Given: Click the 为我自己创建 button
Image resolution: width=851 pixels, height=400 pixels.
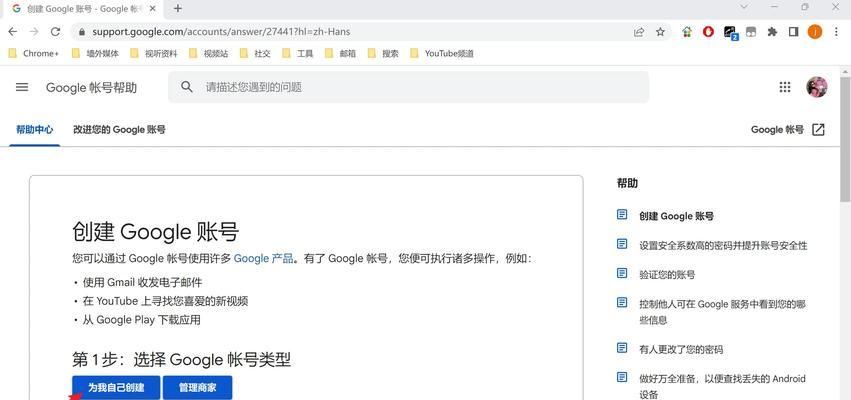Looking at the screenshot, I should [x=116, y=388].
